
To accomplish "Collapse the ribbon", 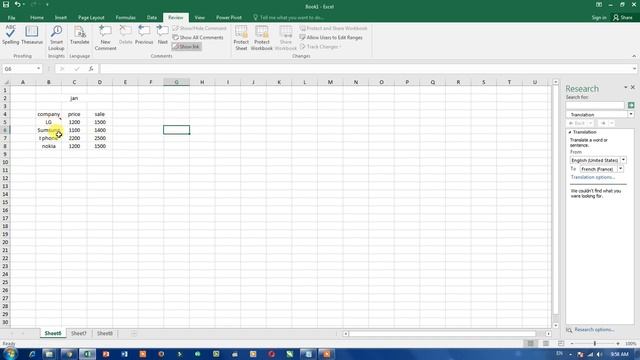I will tap(634, 56).
